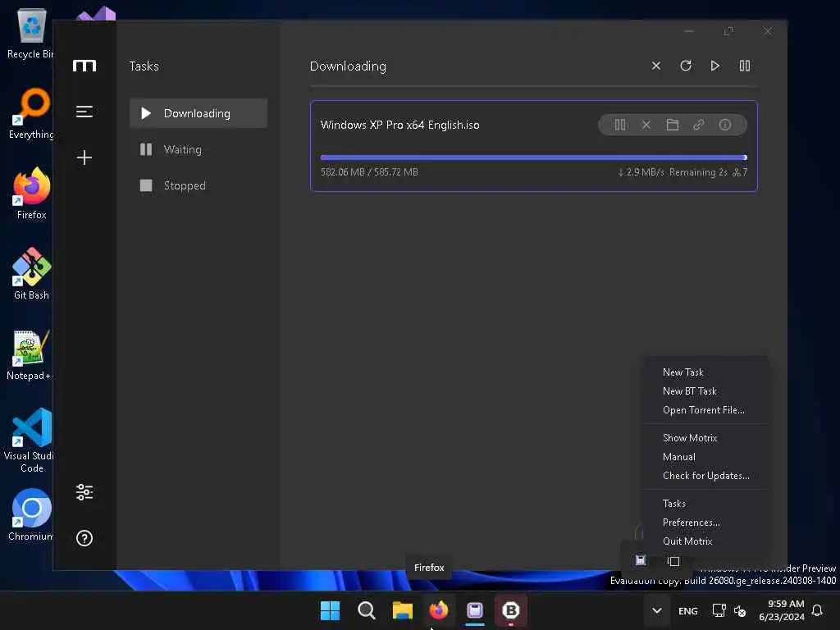Open the task list menu icon

tap(84, 112)
